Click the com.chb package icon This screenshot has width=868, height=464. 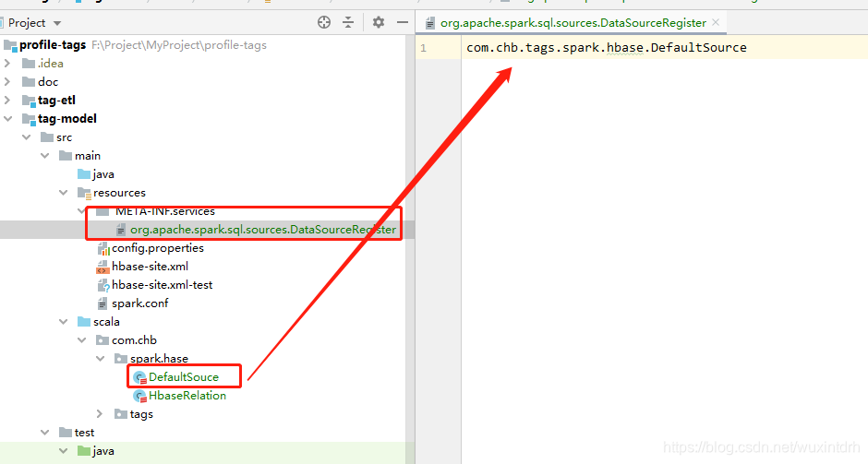point(102,340)
